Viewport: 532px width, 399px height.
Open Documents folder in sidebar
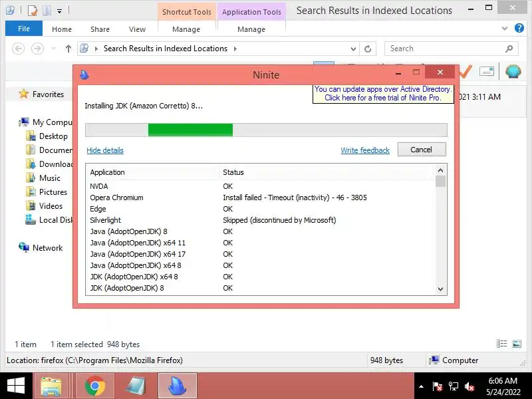point(49,150)
